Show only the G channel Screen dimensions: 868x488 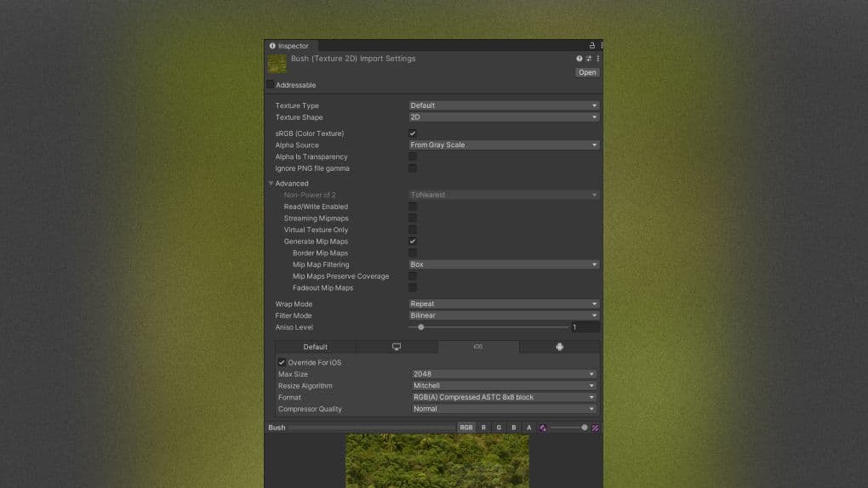point(499,428)
